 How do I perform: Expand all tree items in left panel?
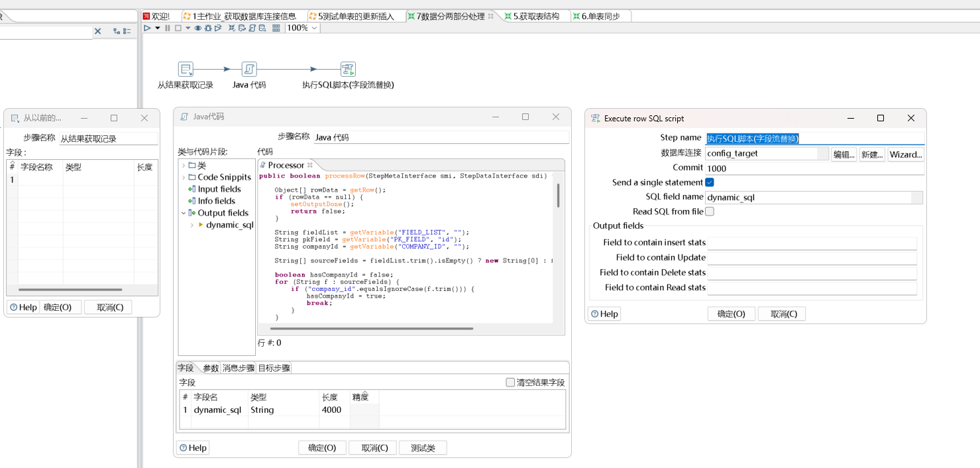[117, 31]
